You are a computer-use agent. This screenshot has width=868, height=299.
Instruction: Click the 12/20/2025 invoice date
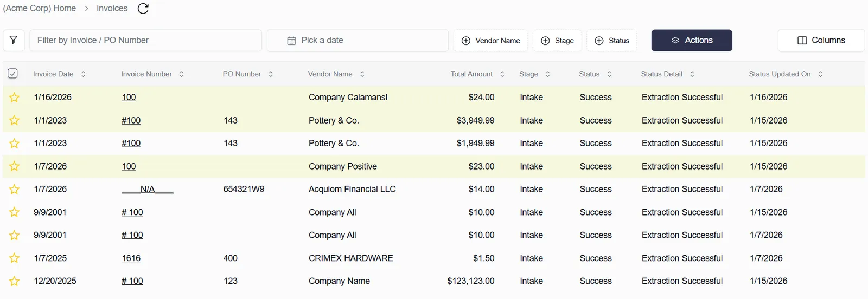[55, 281]
